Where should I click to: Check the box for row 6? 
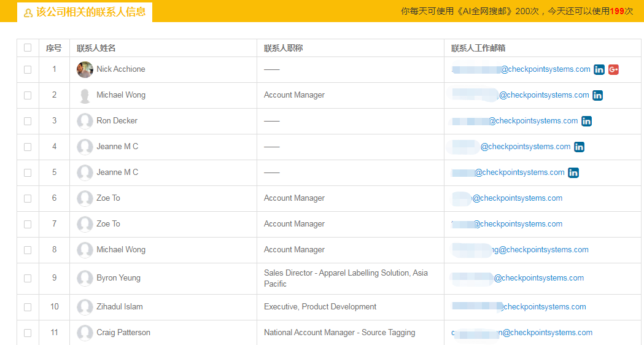coord(28,198)
